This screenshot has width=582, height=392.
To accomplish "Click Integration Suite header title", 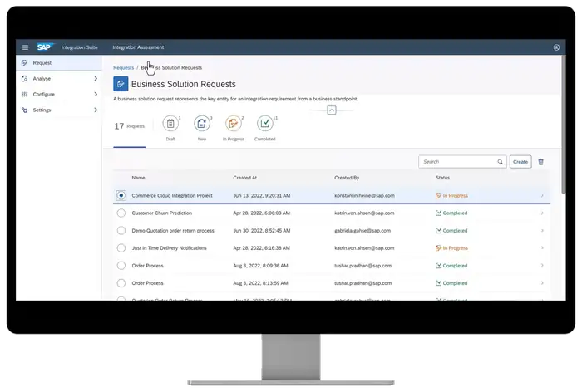I will click(80, 47).
